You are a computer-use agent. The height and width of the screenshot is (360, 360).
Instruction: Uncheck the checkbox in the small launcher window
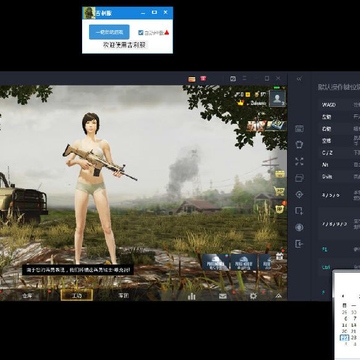(141, 33)
